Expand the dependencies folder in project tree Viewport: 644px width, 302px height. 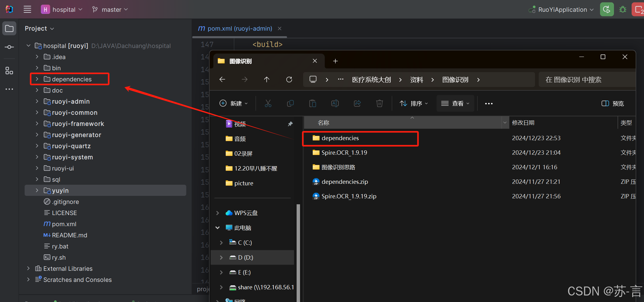pos(37,79)
